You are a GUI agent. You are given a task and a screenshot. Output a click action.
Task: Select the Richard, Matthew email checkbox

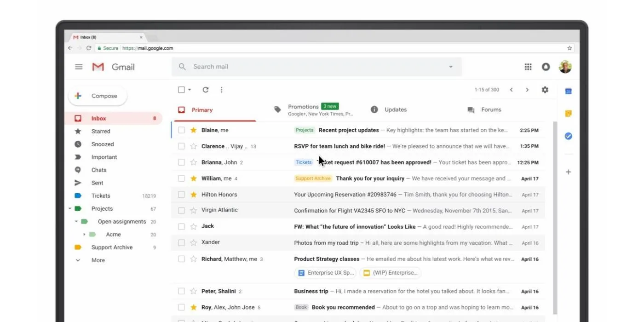(x=181, y=259)
